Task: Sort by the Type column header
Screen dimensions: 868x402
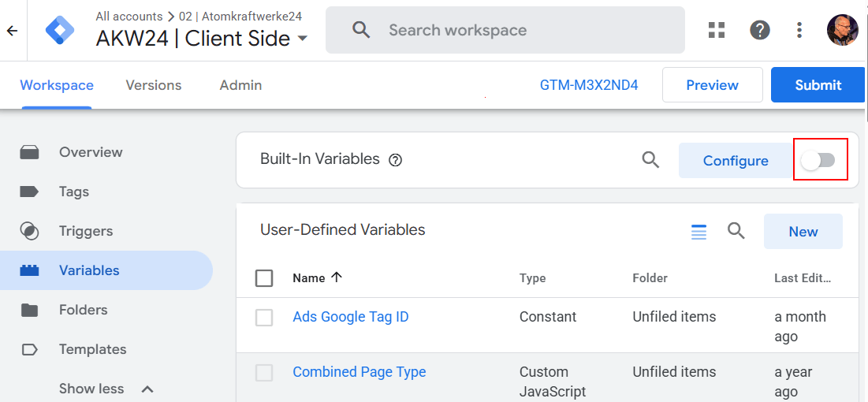Action: (532, 278)
